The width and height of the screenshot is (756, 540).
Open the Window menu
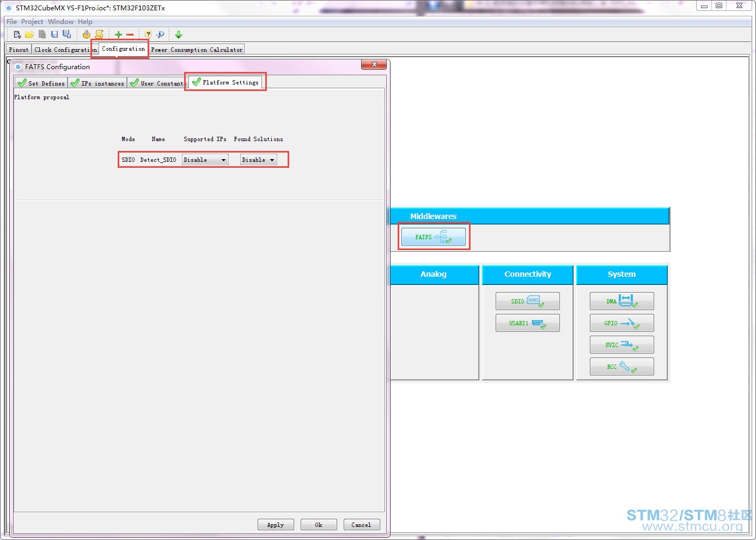pos(60,22)
